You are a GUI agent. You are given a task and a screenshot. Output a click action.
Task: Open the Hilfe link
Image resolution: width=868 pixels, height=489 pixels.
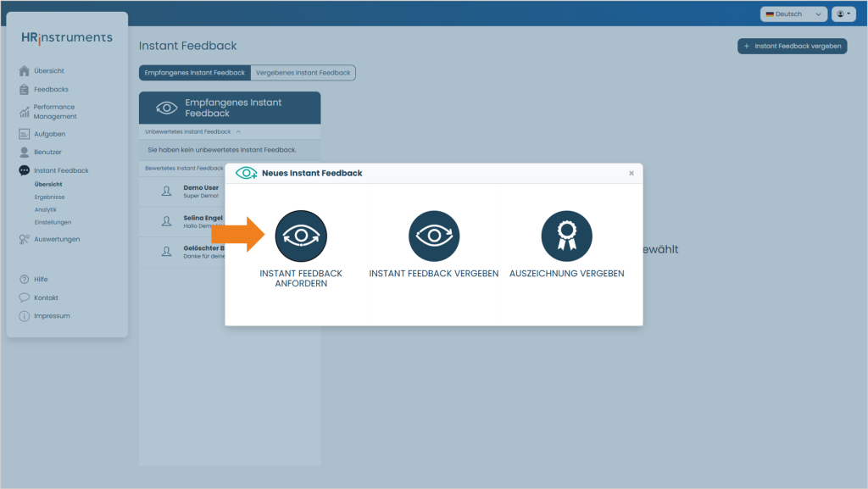tap(41, 280)
